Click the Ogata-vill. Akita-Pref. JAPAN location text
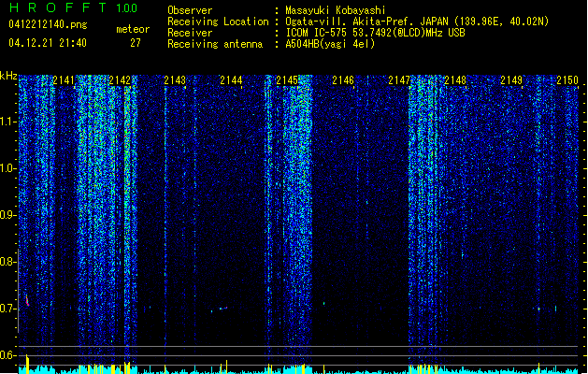 [417, 22]
